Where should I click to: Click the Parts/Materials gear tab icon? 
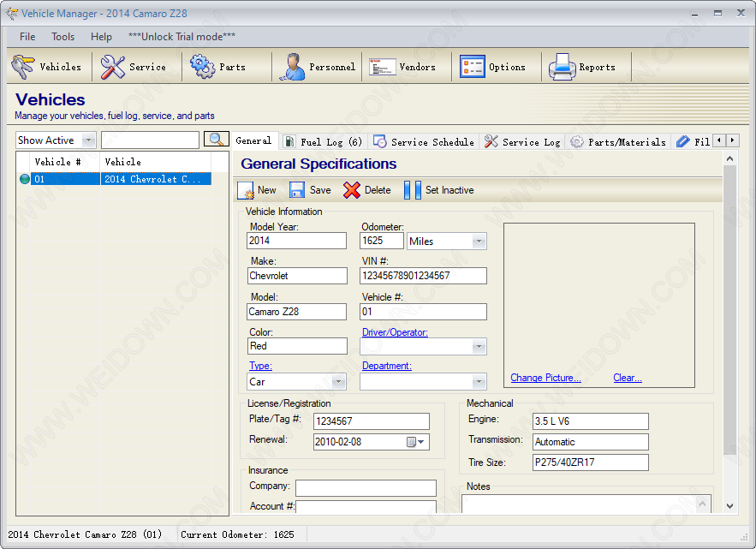577,141
